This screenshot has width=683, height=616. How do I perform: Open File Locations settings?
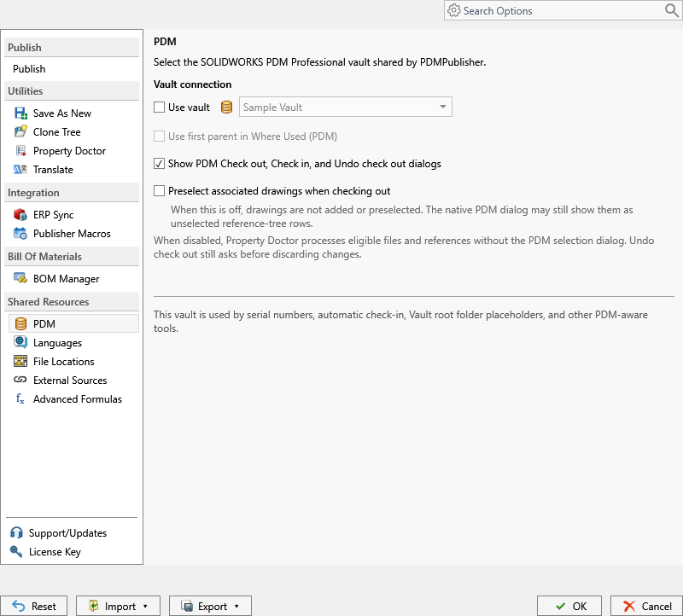click(63, 362)
